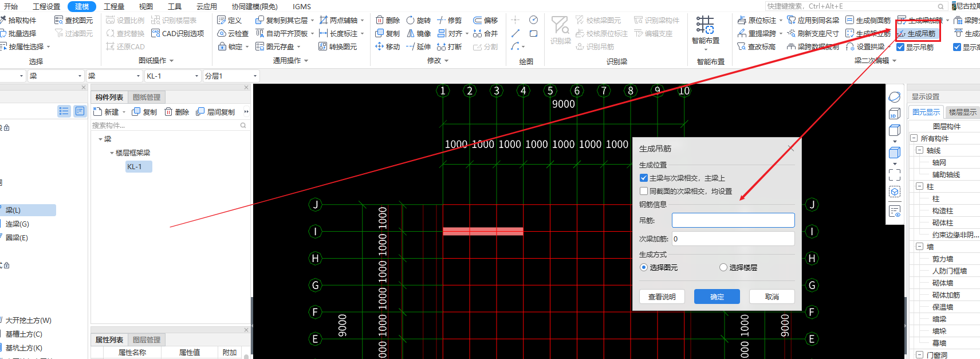980x359 pixels.
Task: Open CAD识别选项 settings
Action: pyautogui.click(x=178, y=33)
